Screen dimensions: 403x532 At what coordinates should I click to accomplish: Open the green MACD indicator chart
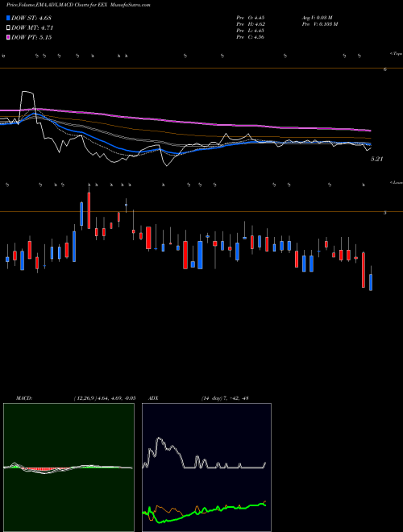[69, 468]
